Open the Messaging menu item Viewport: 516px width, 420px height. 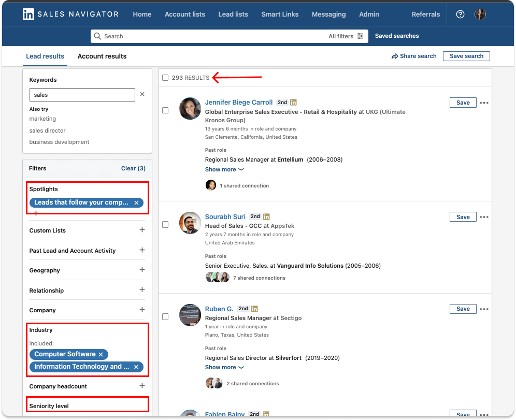pyautogui.click(x=329, y=14)
